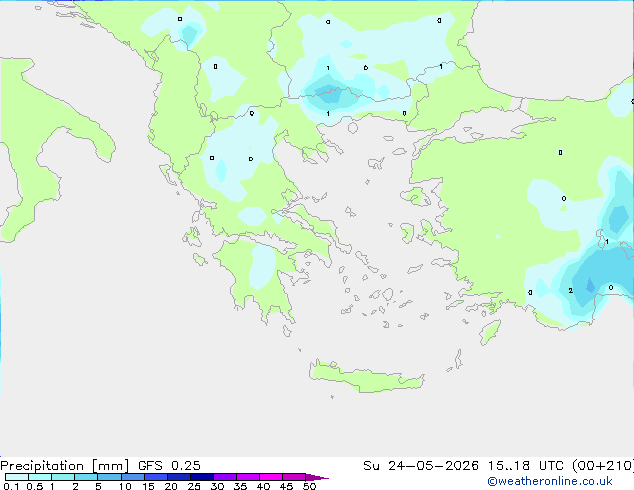Pick the legend color between 0.5 and 1
Screen dimensions: 634x490
pyautogui.click(x=40, y=477)
